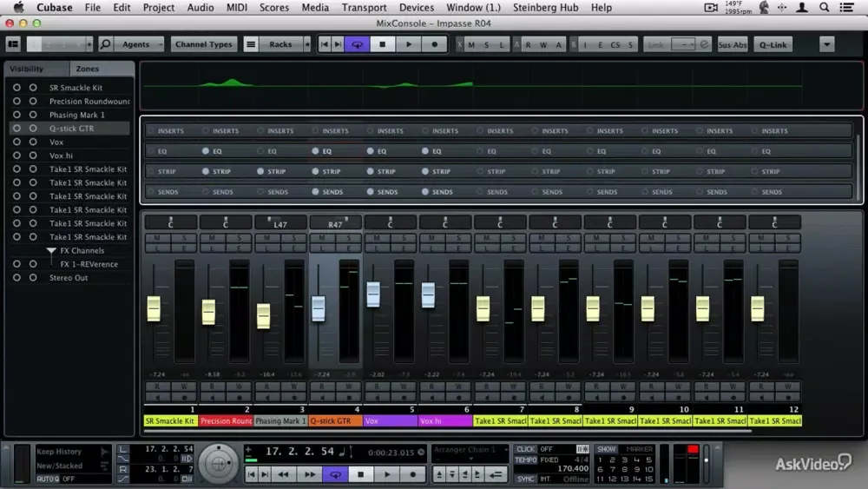
Task: Toggle visibility dot for Vox in list
Action: [16, 142]
